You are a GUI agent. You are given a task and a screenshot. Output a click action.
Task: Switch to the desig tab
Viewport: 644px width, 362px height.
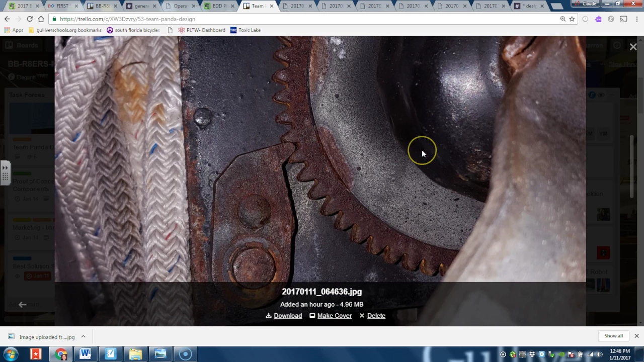point(529,6)
